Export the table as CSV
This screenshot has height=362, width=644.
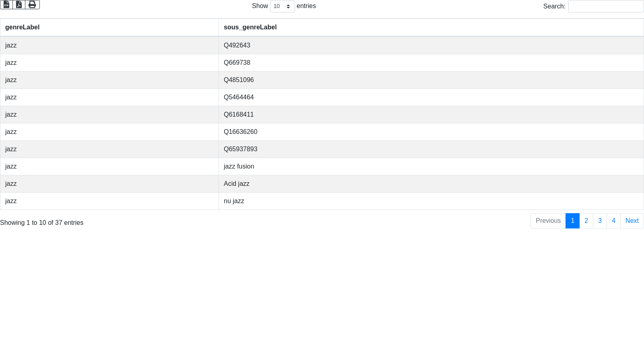click(x=6, y=4)
